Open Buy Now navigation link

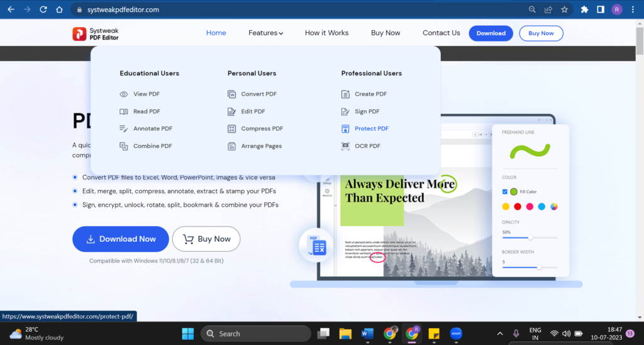386,33
